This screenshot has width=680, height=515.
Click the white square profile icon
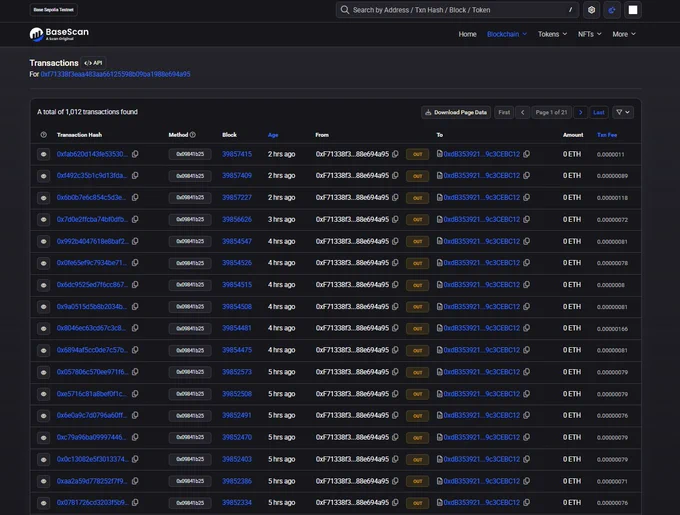tap(633, 10)
